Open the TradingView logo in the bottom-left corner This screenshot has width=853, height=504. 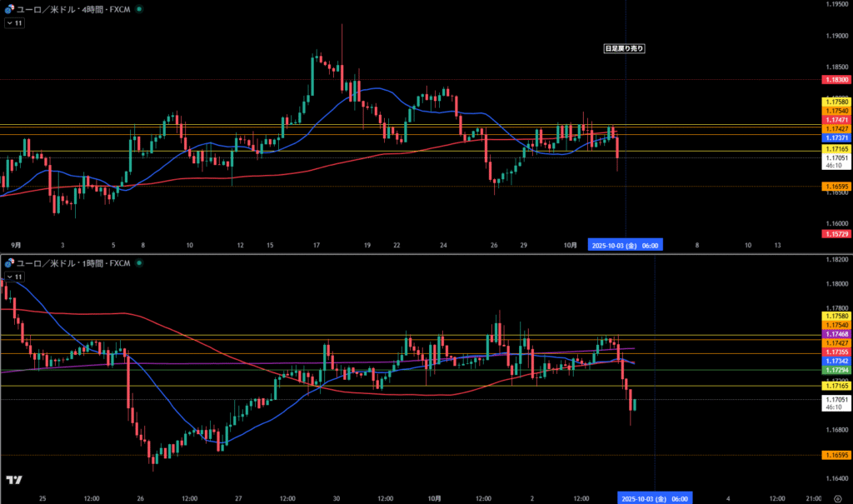(13, 480)
